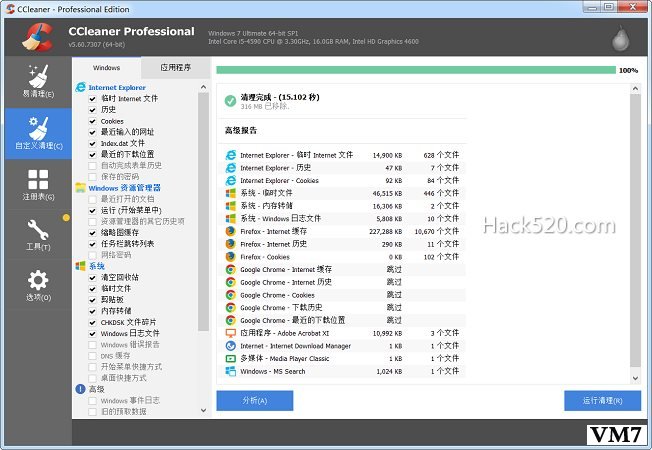Click the Internet Explorer category icon
Viewport: 652px width, 450px height.
point(80,87)
